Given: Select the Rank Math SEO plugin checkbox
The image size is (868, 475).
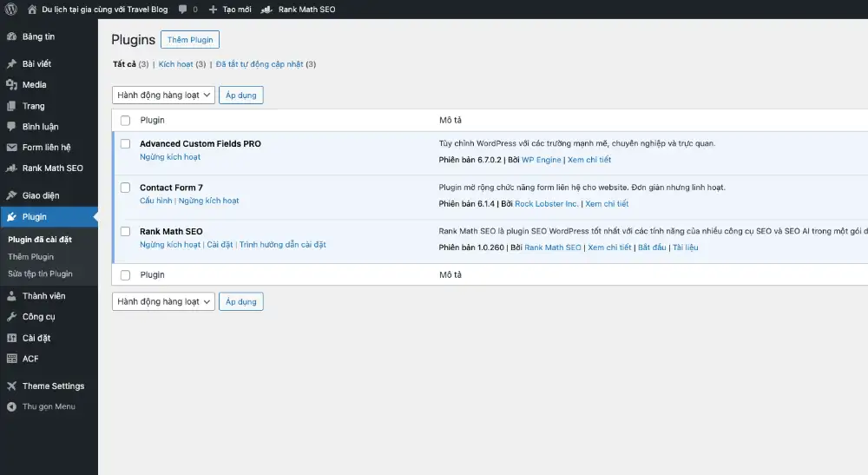Looking at the screenshot, I should (x=126, y=232).
